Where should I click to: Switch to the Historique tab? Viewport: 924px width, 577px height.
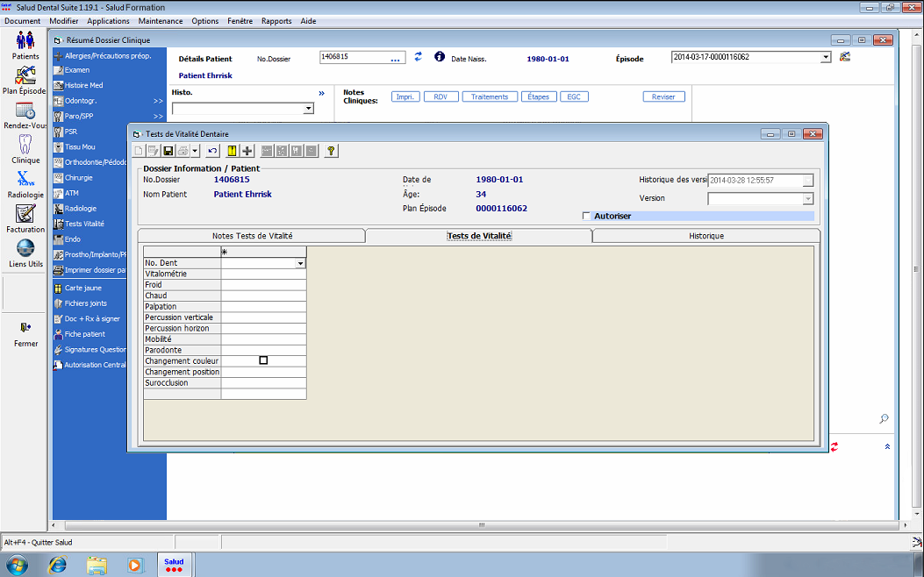coord(706,236)
